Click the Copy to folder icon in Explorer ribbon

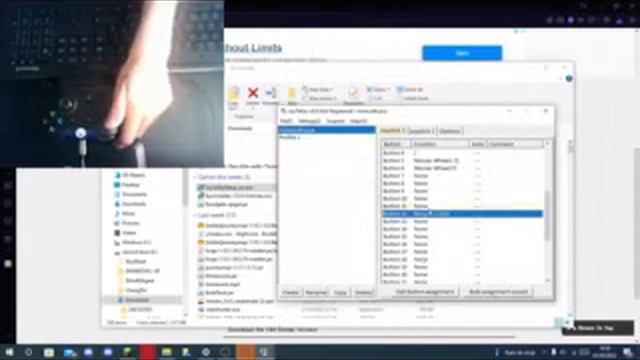234,94
